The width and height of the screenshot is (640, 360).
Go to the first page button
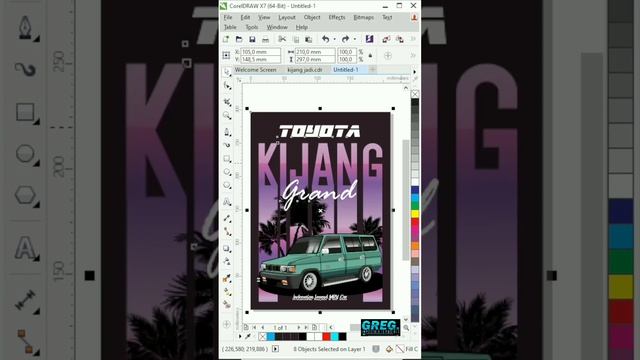(x=254, y=327)
